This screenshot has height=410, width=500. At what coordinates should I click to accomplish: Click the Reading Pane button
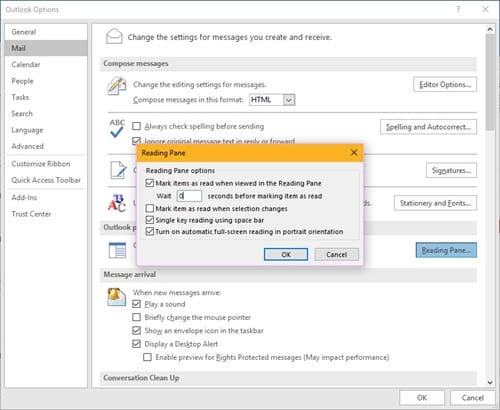point(446,250)
